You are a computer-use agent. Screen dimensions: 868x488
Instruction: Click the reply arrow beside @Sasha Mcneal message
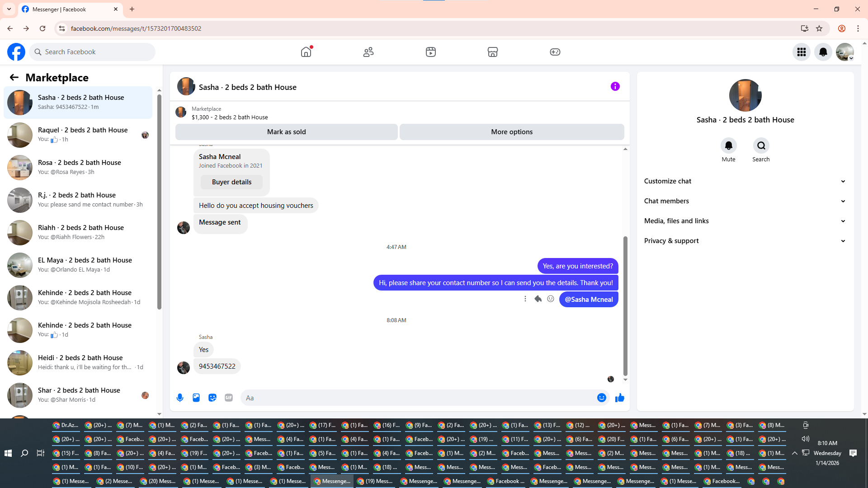[x=538, y=299]
